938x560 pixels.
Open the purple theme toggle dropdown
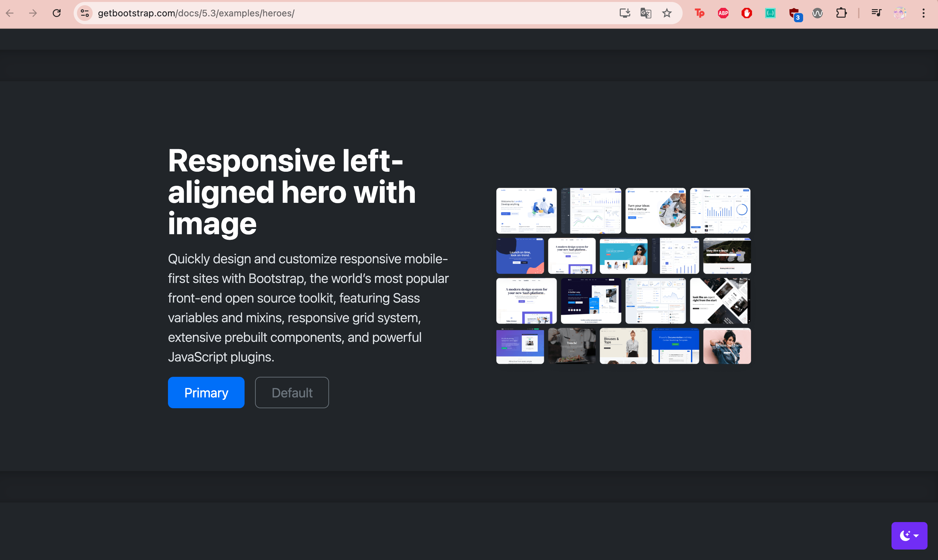909,535
